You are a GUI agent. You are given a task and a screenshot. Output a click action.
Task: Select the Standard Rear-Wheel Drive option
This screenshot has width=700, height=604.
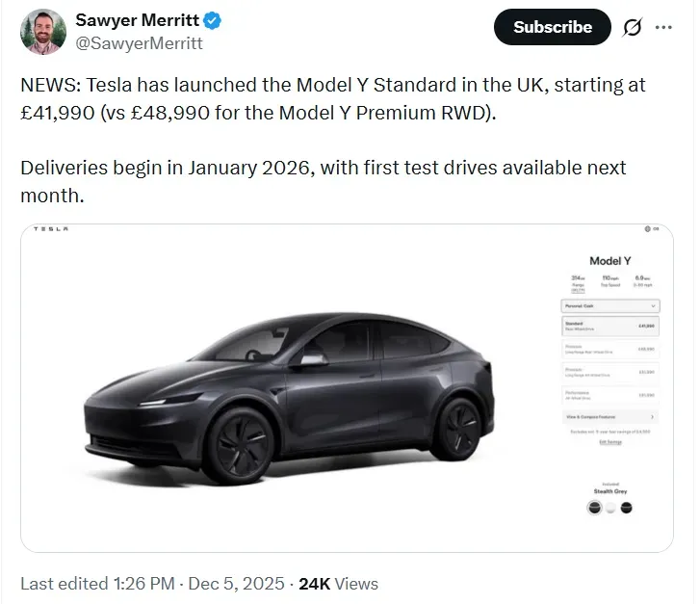(x=609, y=326)
